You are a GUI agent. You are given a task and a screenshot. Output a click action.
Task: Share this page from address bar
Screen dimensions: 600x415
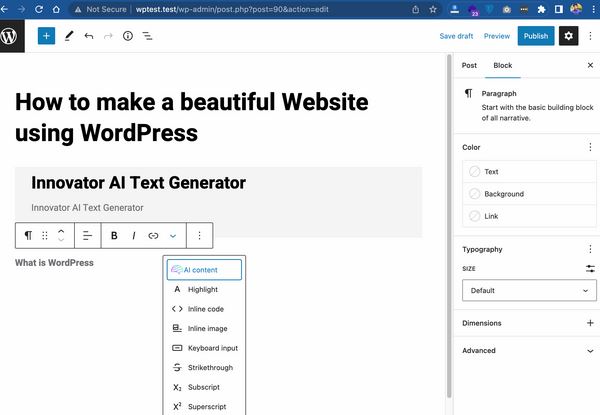tap(416, 9)
